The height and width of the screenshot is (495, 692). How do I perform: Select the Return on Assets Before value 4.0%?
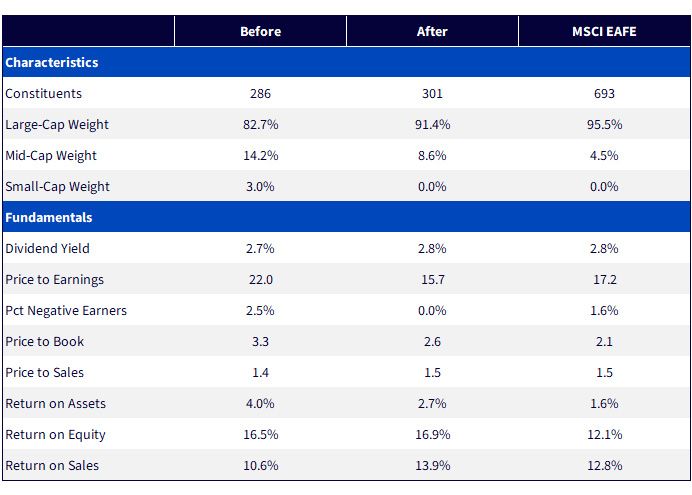coord(260,403)
